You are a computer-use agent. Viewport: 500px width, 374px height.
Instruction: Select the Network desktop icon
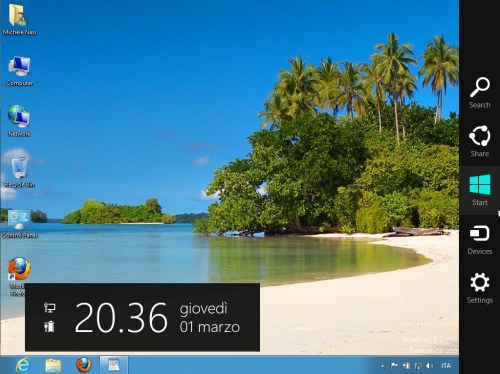coord(19,121)
